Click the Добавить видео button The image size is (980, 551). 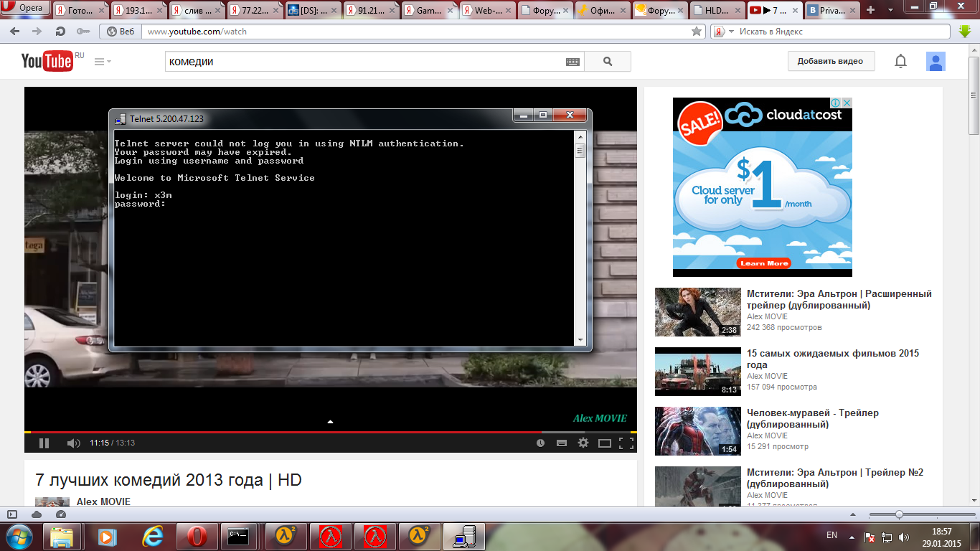click(x=830, y=62)
